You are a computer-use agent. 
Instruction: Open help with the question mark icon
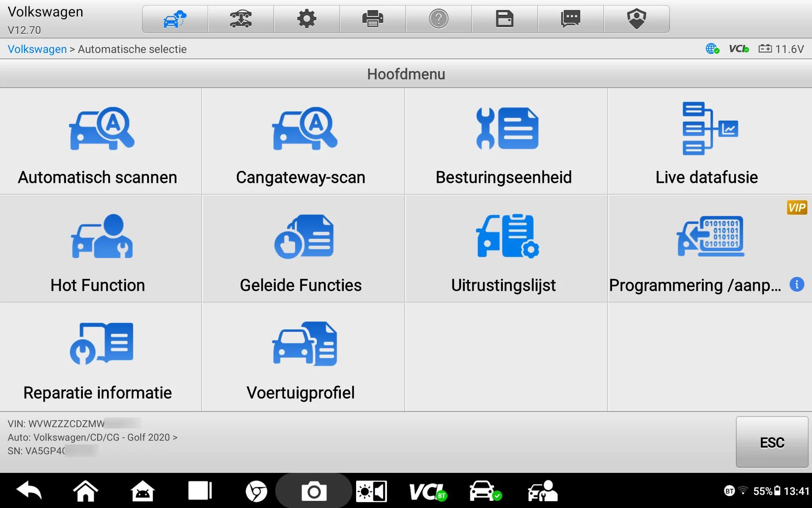pos(439,19)
